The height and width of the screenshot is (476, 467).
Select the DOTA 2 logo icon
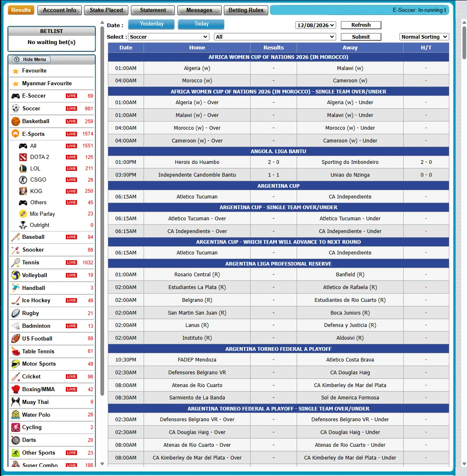pyautogui.click(x=23, y=157)
